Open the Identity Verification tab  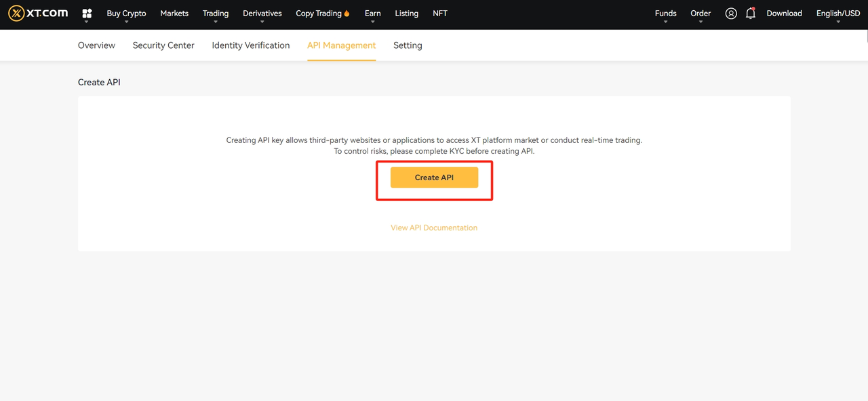pyautogui.click(x=250, y=45)
